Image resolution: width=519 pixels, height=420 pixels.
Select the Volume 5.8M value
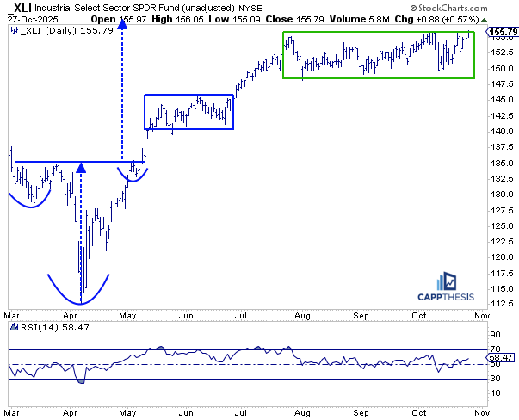tap(360, 19)
